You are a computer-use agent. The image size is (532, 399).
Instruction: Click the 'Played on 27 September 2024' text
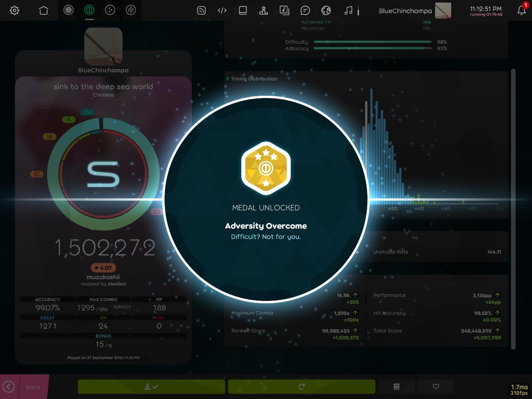tap(103, 358)
